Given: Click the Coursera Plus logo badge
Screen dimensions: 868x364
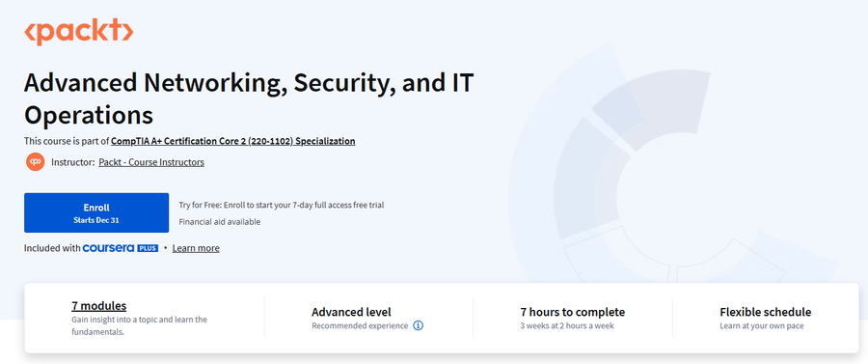Looking at the screenshot, I should click(121, 247).
